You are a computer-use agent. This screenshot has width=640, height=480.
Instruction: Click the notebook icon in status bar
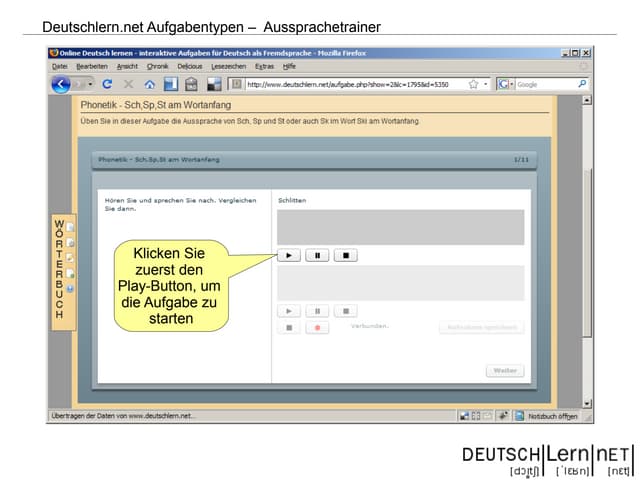point(519,416)
